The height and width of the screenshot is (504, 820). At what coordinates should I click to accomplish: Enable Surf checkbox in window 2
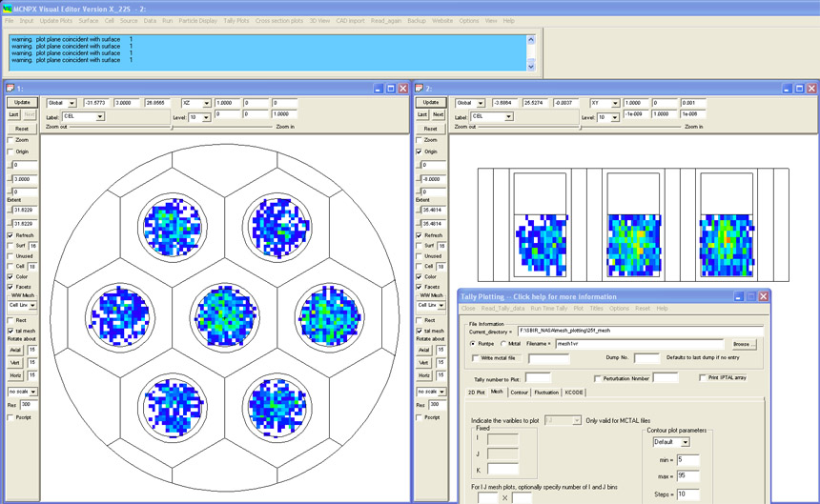pos(419,246)
